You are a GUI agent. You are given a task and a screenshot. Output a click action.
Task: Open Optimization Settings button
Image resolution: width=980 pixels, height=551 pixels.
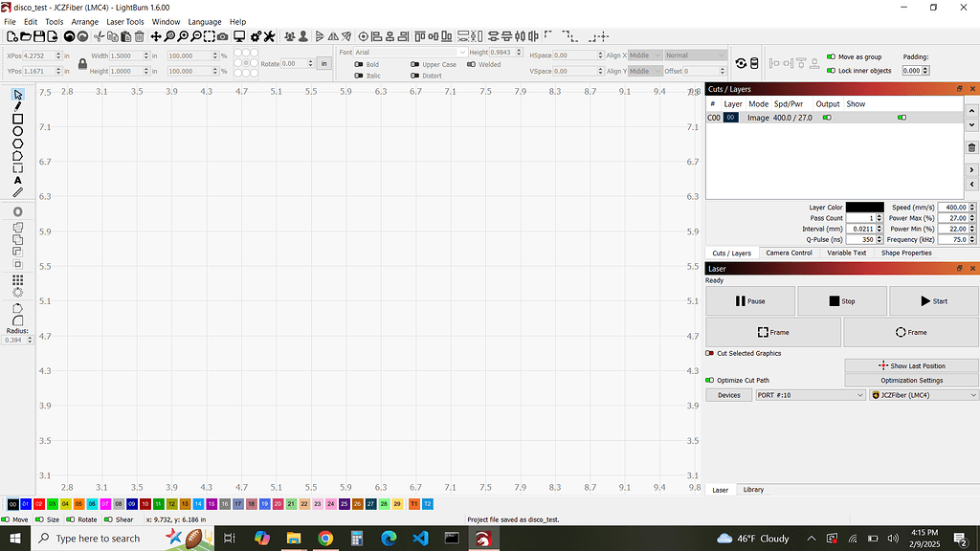(911, 381)
